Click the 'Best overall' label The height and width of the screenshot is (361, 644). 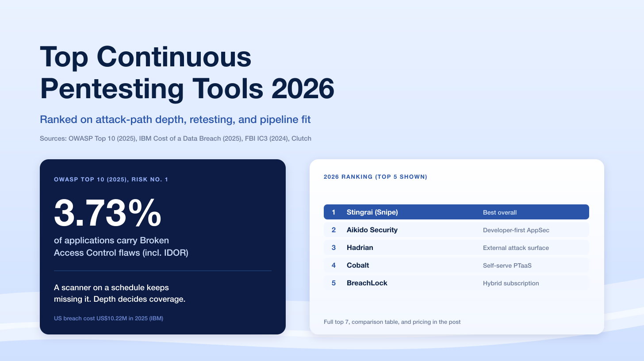(x=500, y=212)
